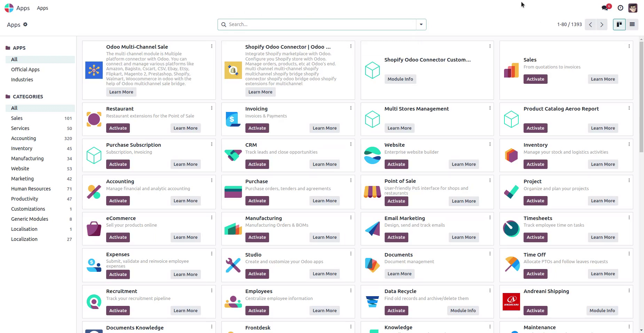Open the Odoo home menu logo

pos(9,8)
